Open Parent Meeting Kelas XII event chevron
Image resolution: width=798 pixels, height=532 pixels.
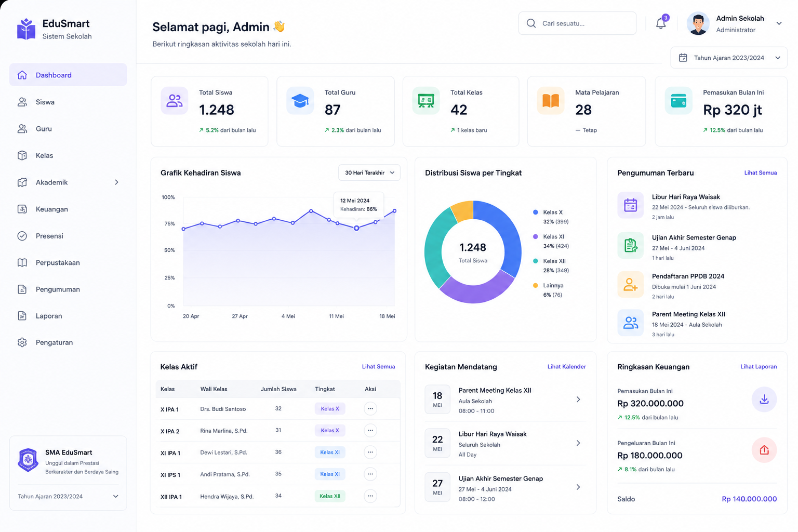tap(578, 400)
